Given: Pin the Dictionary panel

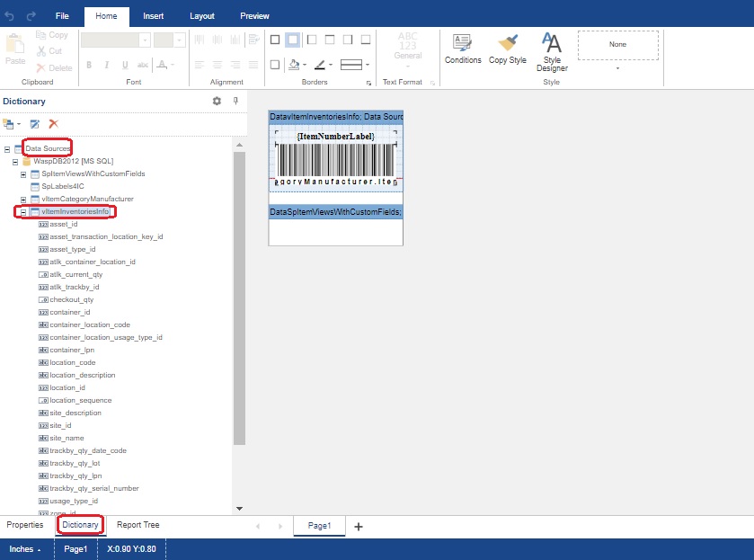Looking at the screenshot, I should (x=235, y=102).
